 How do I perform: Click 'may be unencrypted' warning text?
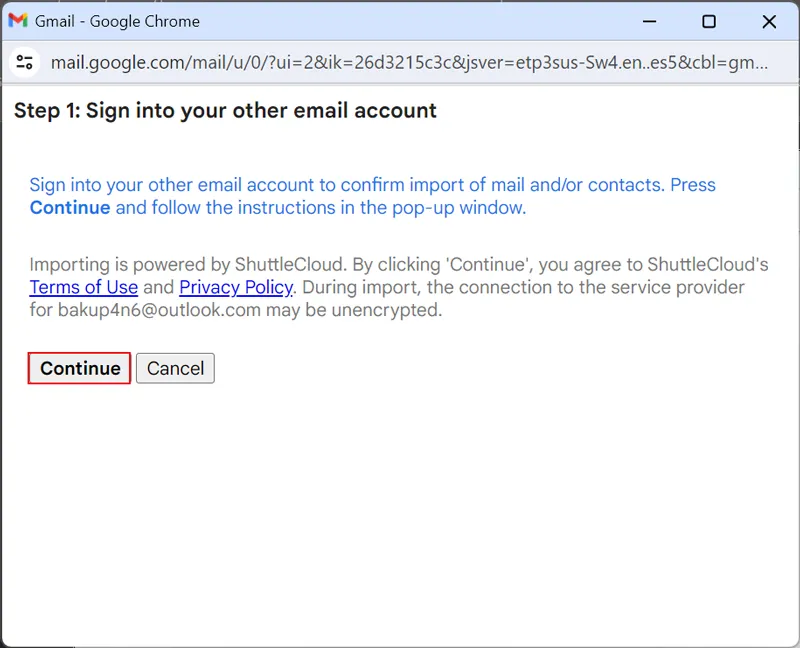click(x=357, y=310)
